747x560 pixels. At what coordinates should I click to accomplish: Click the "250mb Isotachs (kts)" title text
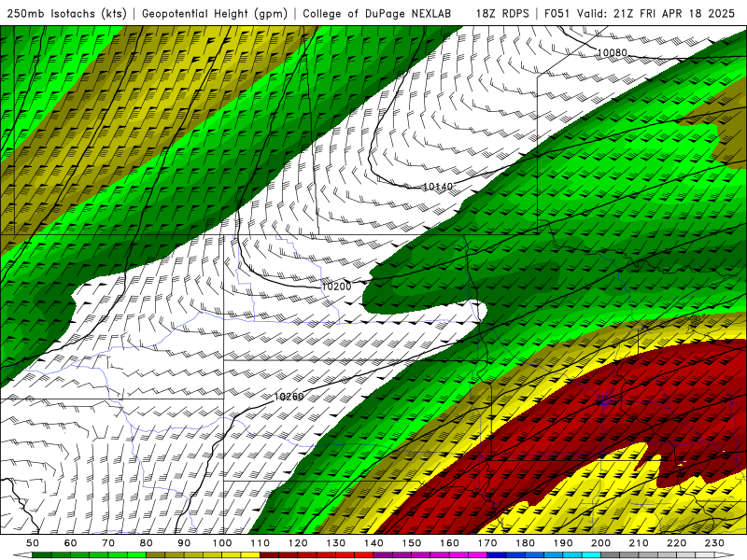point(66,14)
